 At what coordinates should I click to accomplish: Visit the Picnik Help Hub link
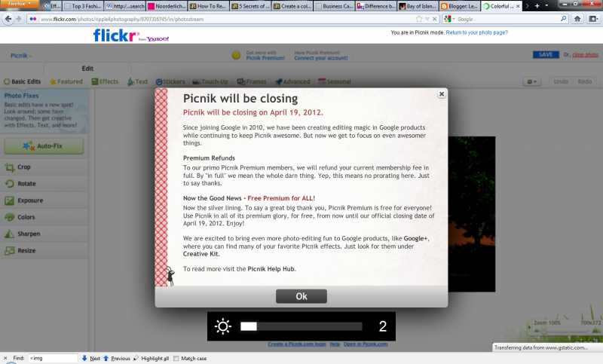[x=271, y=269]
